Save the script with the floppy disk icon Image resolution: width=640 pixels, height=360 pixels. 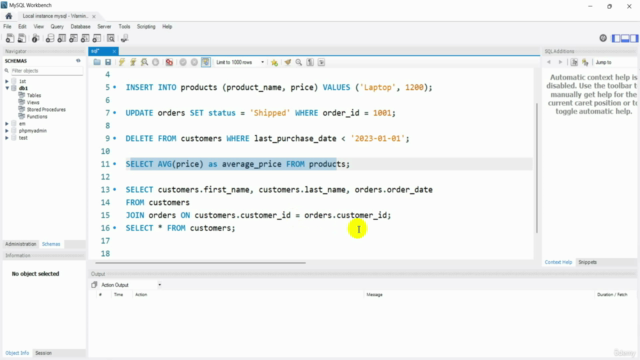pos(108,62)
